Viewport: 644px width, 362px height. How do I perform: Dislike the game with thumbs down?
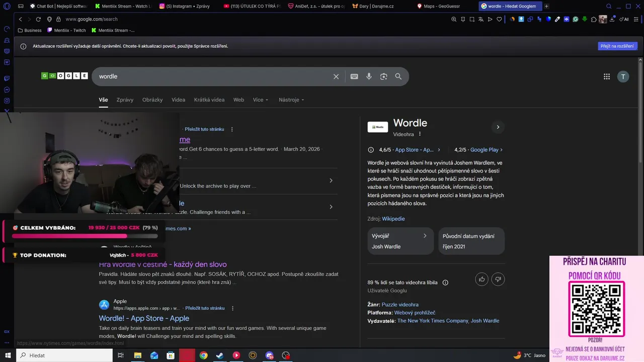[498, 279]
